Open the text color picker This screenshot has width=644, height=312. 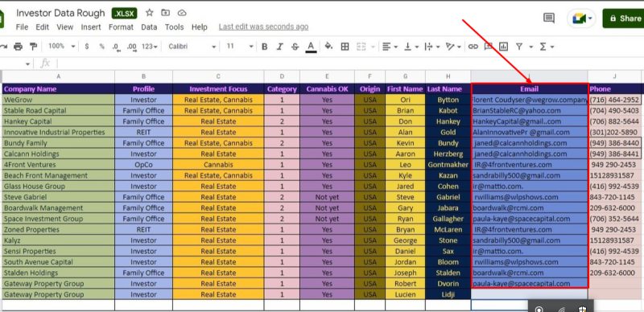(311, 47)
